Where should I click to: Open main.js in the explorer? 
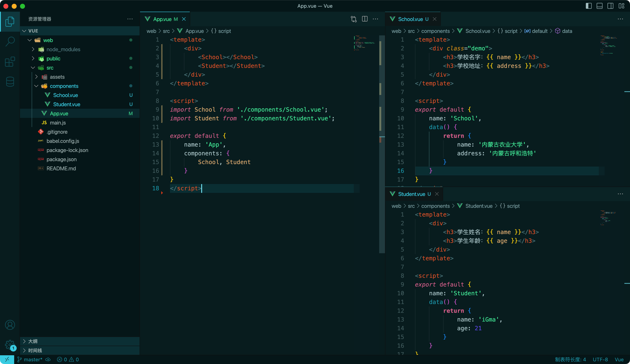click(x=57, y=123)
